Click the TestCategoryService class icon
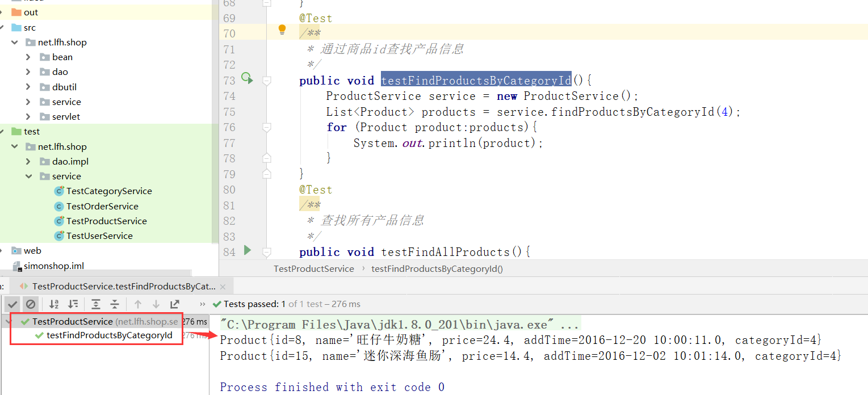Viewport: 868px width, 395px height. pos(59,191)
